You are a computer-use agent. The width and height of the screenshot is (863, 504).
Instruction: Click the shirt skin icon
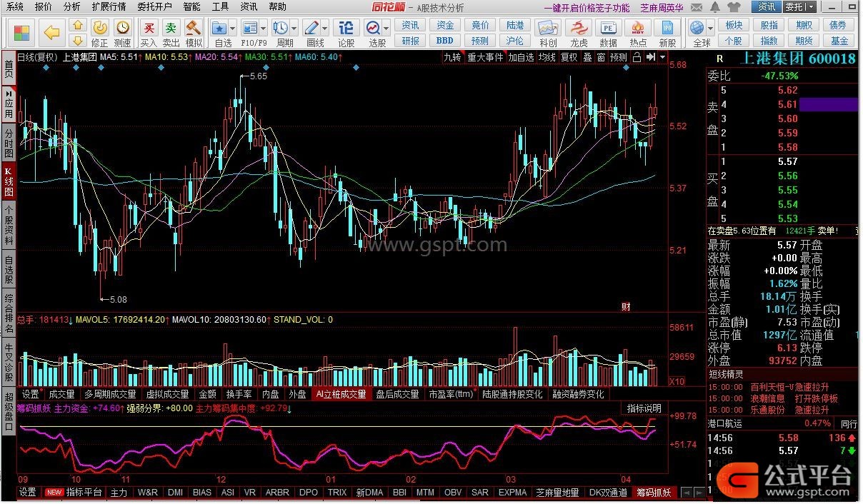coord(734,6)
